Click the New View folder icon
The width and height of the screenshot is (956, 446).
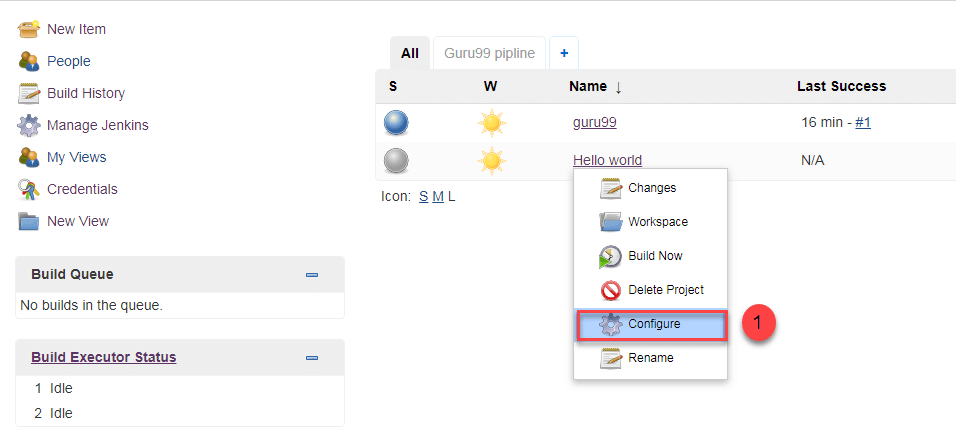29,221
